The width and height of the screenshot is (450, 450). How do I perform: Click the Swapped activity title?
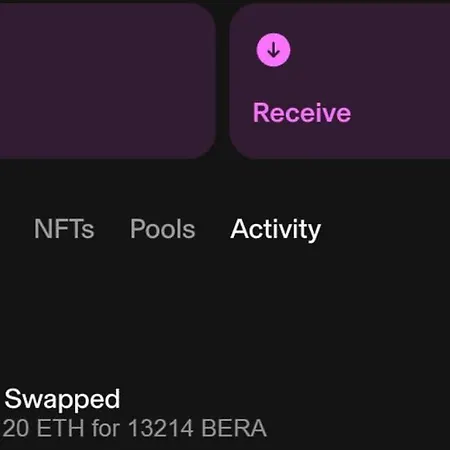pos(62,399)
